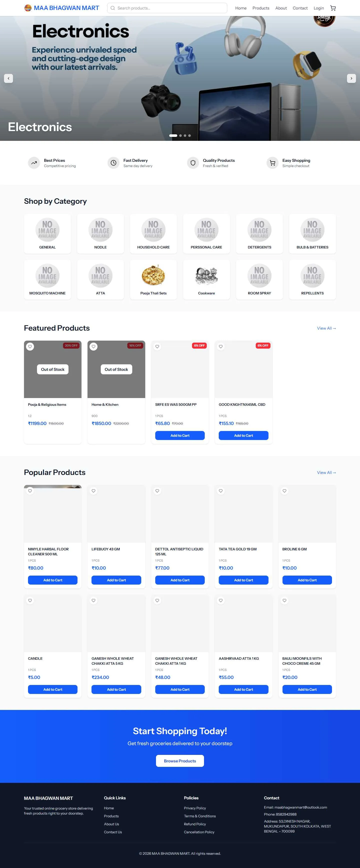Open the Cookware category tile

point(206,279)
